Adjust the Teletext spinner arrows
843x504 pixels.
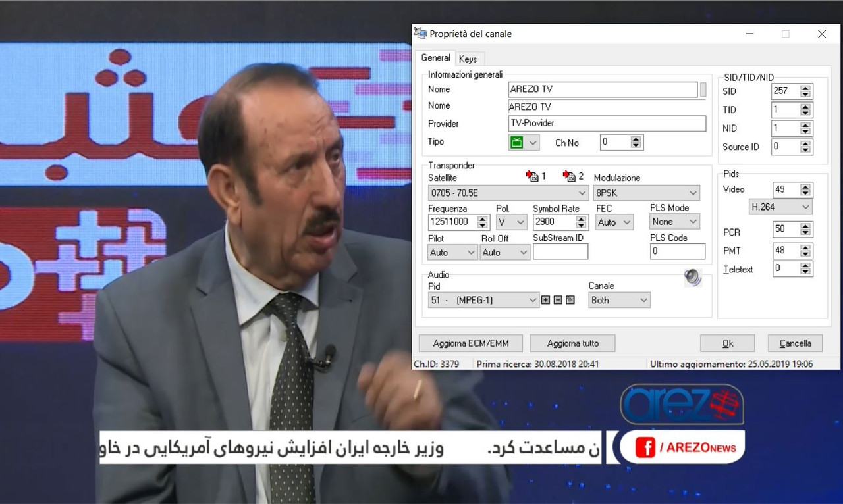(x=806, y=268)
